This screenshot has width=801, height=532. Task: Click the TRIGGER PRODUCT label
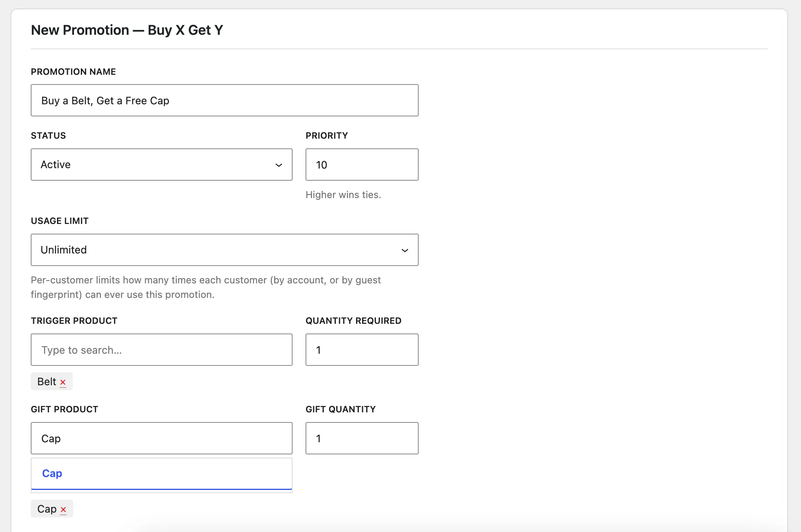tap(74, 321)
